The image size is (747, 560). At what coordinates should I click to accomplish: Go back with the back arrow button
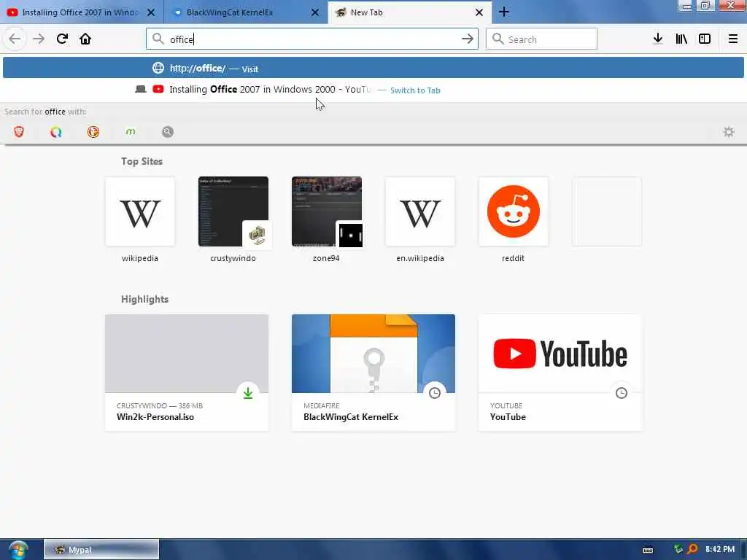(x=15, y=39)
